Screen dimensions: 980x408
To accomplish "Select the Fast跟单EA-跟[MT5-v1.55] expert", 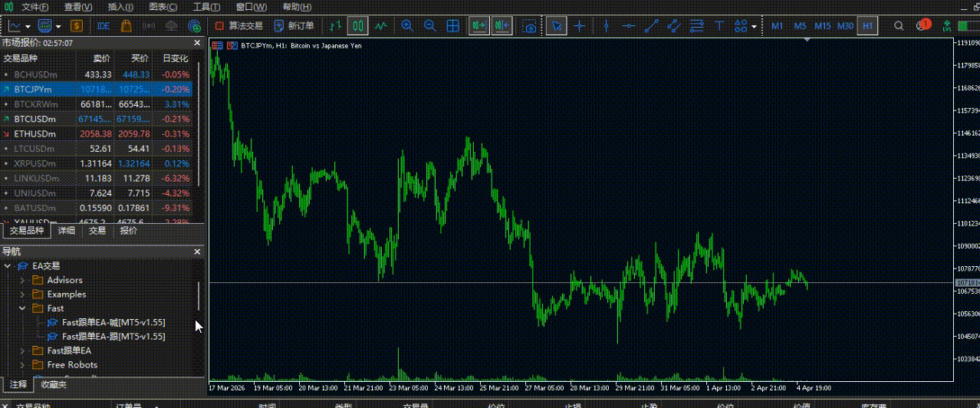I will [113, 337].
